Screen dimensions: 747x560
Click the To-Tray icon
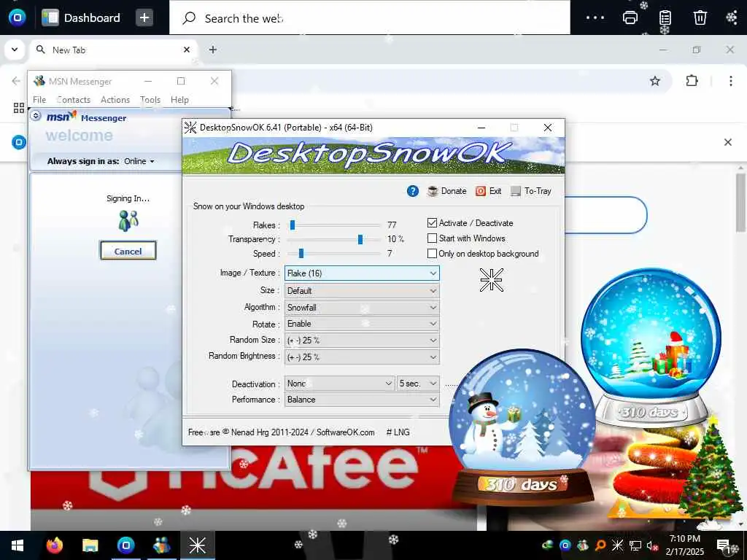[x=516, y=191]
